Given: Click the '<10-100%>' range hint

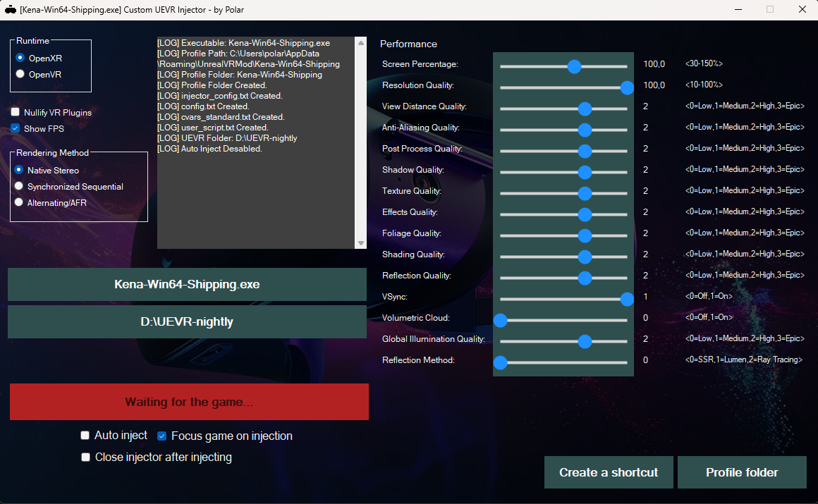Looking at the screenshot, I should tap(704, 85).
